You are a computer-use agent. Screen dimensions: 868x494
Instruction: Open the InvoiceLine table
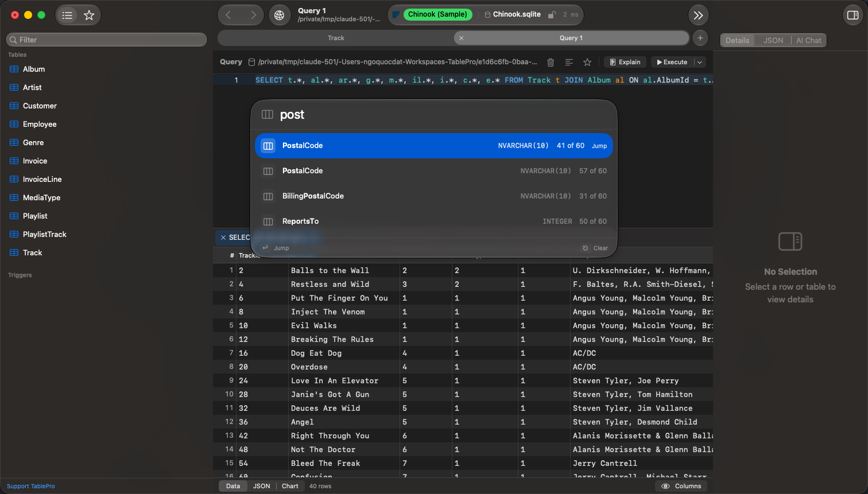[x=42, y=179]
